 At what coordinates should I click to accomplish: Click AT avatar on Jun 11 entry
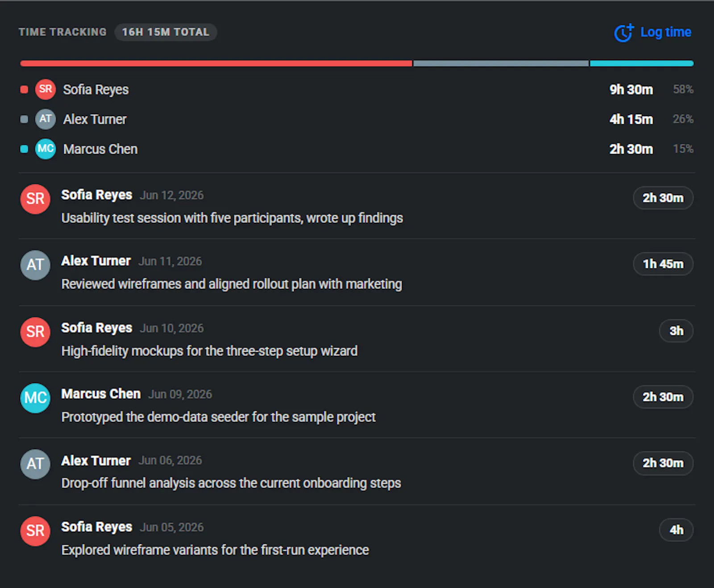(35, 265)
